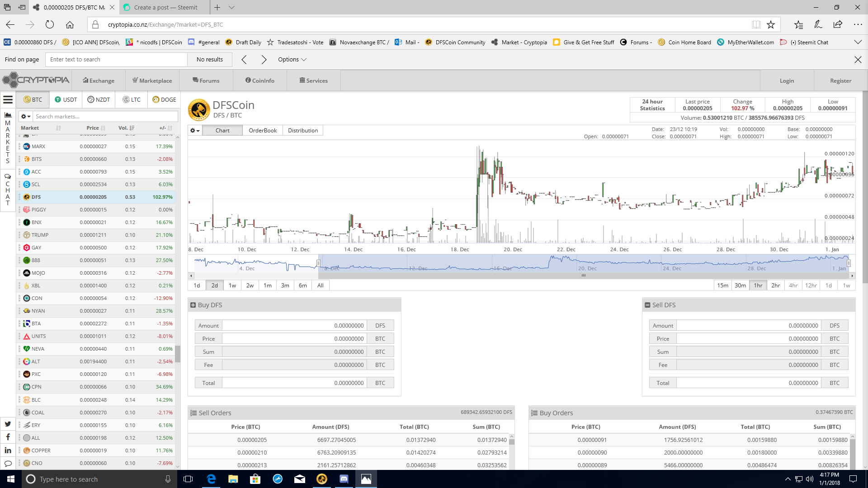The image size is (868, 488).
Task: Click the DFSCoin logo icon
Action: point(199,110)
